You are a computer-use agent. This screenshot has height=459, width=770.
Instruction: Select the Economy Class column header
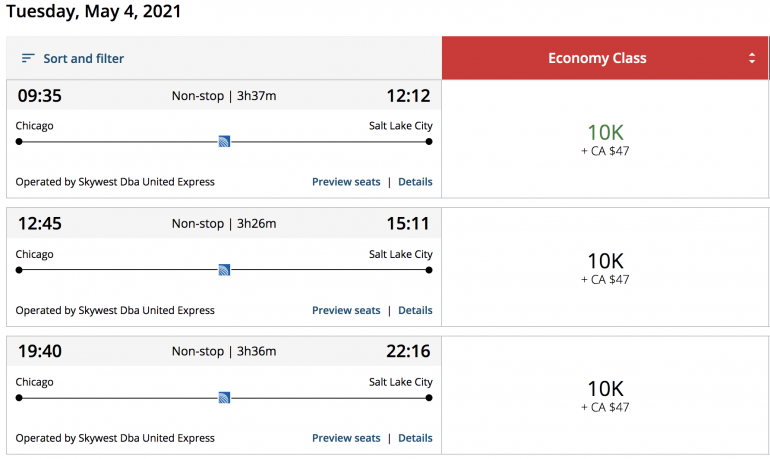tap(597, 59)
